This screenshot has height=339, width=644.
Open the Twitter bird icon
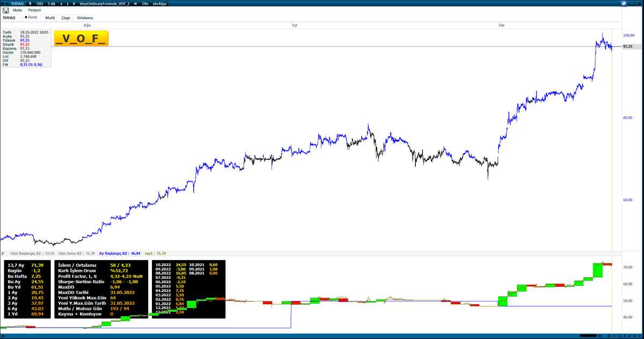[624, 3]
